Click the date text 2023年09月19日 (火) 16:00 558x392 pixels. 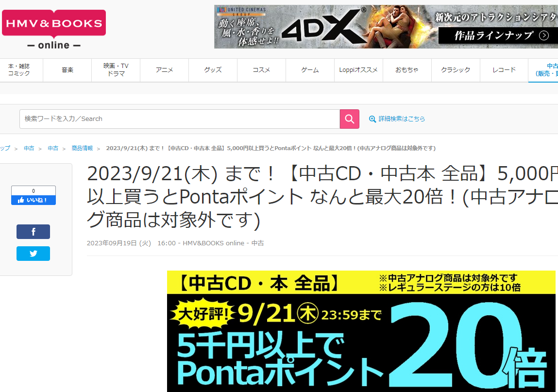click(131, 243)
